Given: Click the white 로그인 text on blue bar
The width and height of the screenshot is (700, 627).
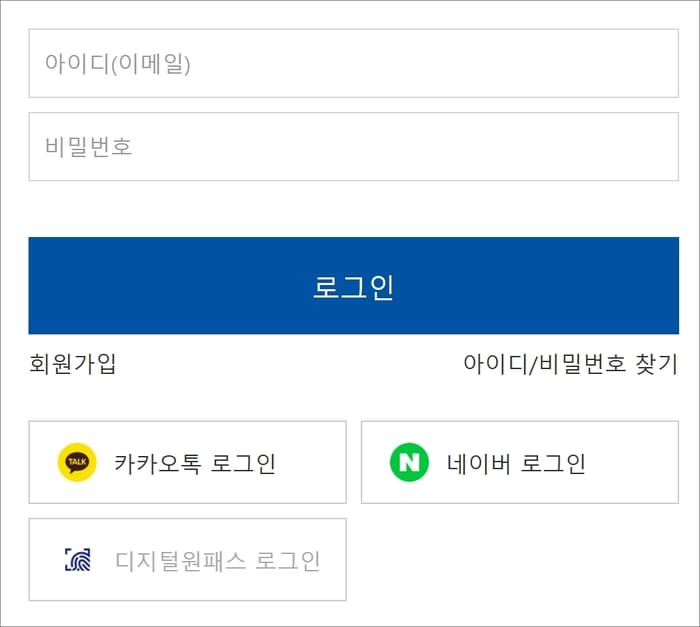Looking at the screenshot, I should (x=353, y=287).
